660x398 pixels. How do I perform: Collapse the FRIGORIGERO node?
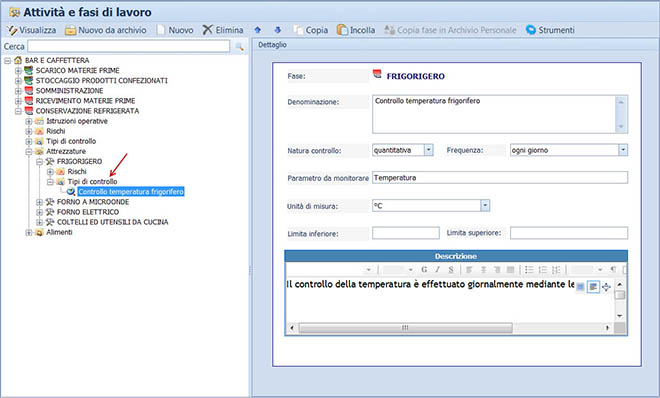click(x=39, y=162)
